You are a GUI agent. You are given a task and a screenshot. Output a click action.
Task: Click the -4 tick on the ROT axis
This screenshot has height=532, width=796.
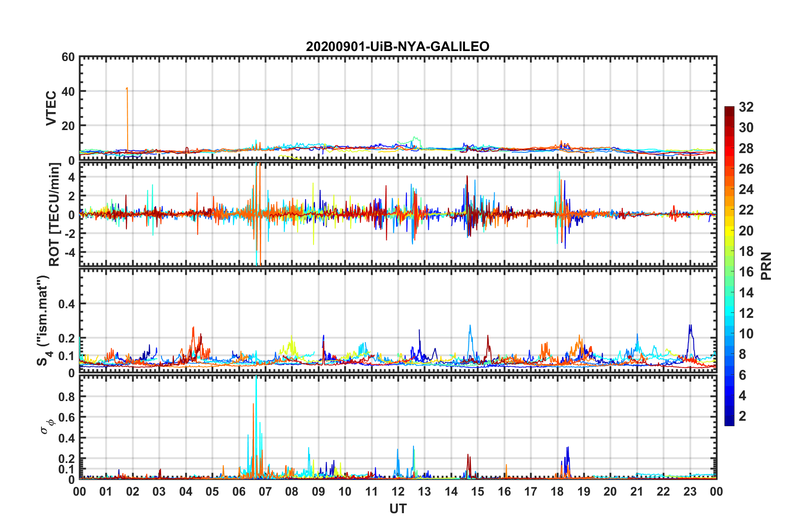coord(69,252)
